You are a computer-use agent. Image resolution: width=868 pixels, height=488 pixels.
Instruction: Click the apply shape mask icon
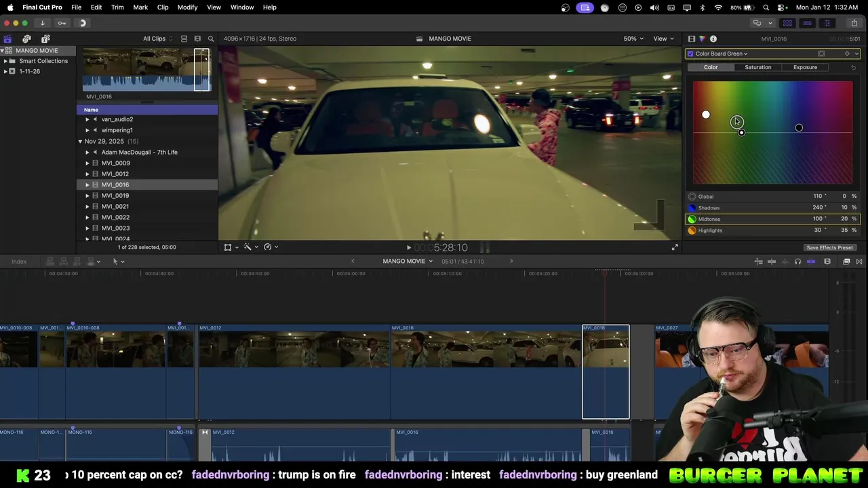pyautogui.click(x=821, y=54)
